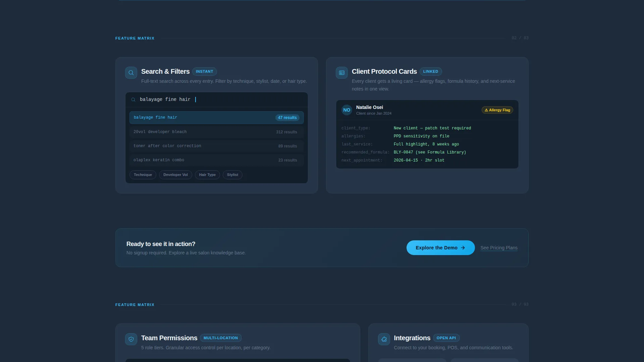Viewport: 644px width, 362px height.
Task: Toggle the Developer Vol filter chip
Action: [x=175, y=175]
